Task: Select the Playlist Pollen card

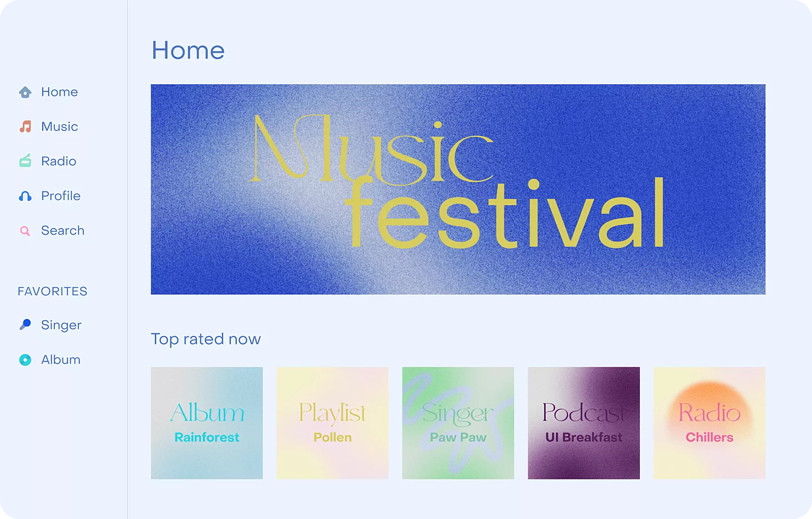Action: click(332, 423)
